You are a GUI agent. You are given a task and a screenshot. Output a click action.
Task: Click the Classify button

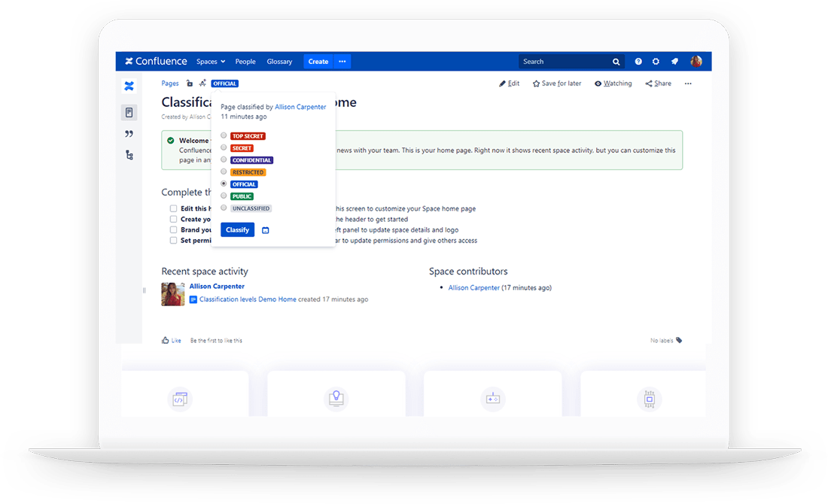pos(238,229)
